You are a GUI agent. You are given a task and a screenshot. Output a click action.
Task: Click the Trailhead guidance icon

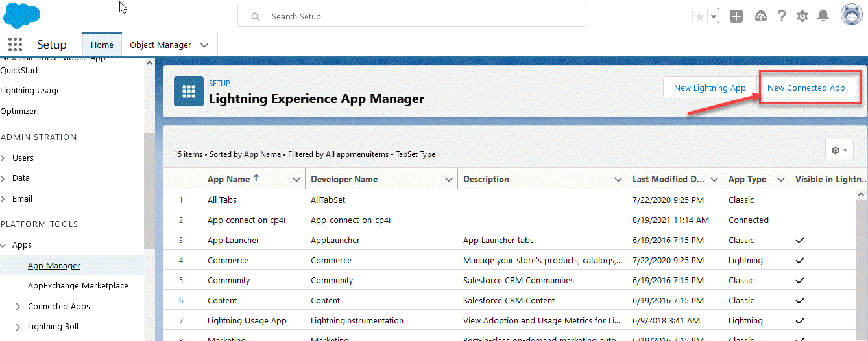pos(761,17)
